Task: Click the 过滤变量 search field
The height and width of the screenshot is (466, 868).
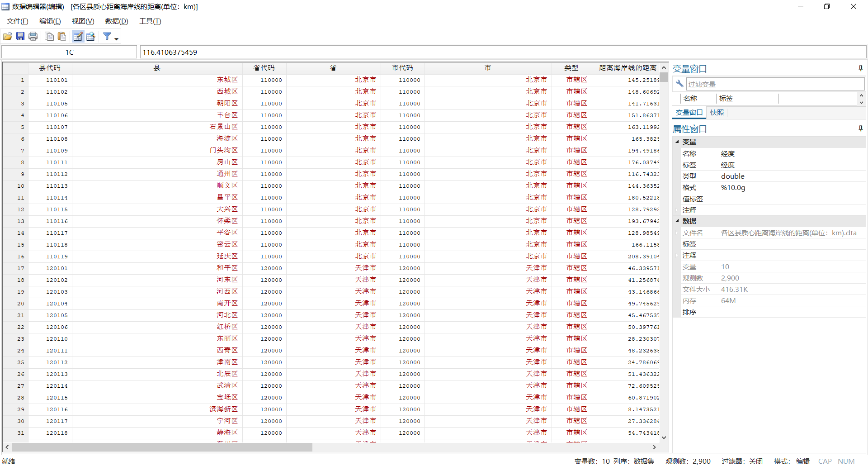Action: [x=775, y=84]
